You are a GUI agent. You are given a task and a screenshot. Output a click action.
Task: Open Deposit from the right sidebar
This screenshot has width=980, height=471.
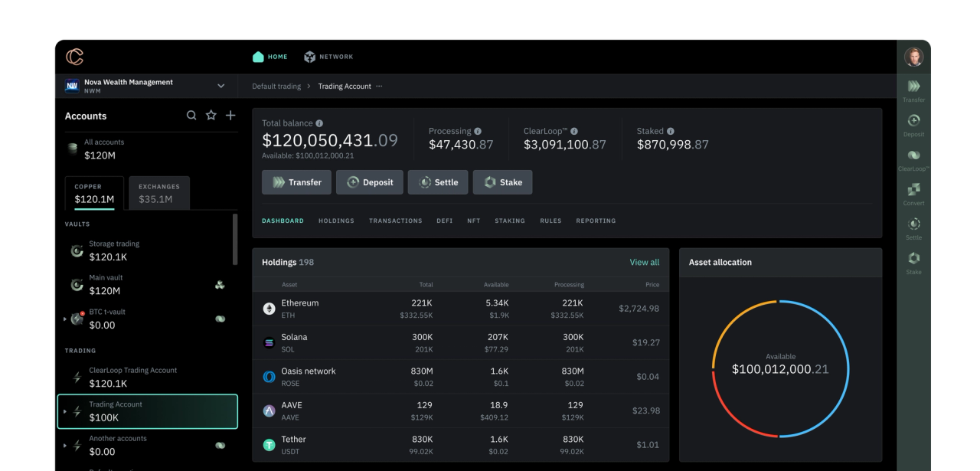point(913,124)
